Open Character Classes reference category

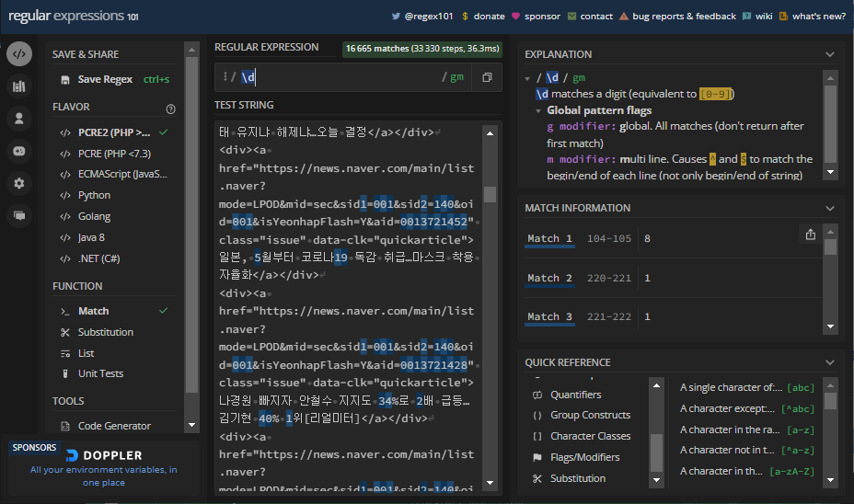click(591, 437)
